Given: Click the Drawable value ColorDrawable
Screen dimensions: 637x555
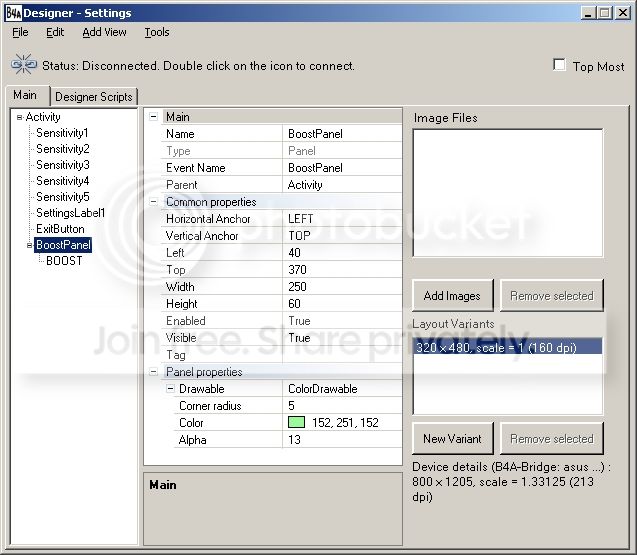Looking at the screenshot, I should tap(342, 389).
